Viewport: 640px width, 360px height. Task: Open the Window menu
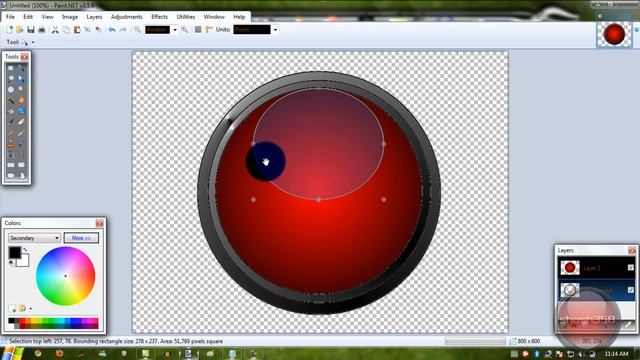coord(214,17)
